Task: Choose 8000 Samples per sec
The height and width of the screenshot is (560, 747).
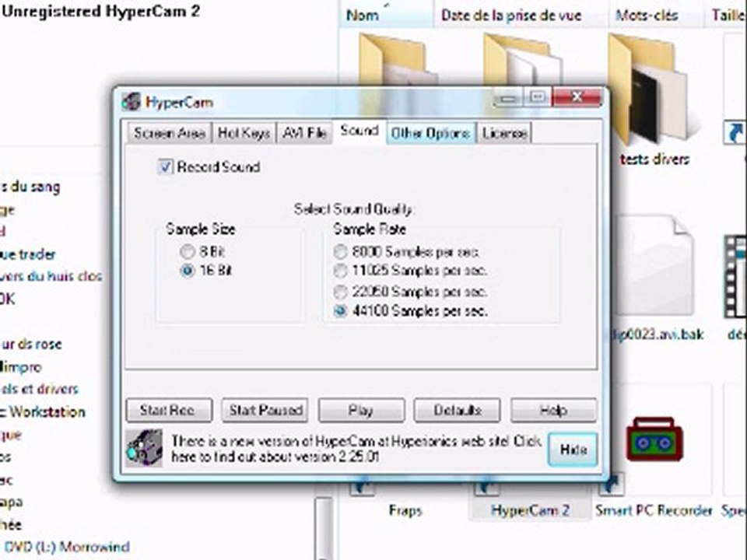Action: pos(340,251)
